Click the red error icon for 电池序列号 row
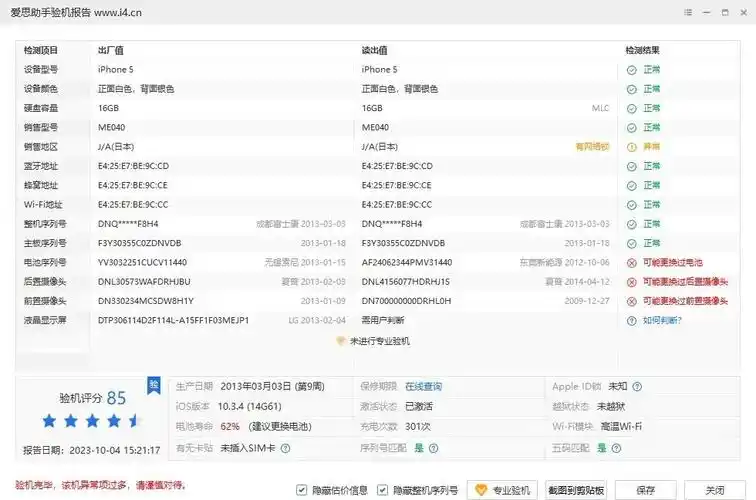The width and height of the screenshot is (756, 500). click(x=632, y=263)
